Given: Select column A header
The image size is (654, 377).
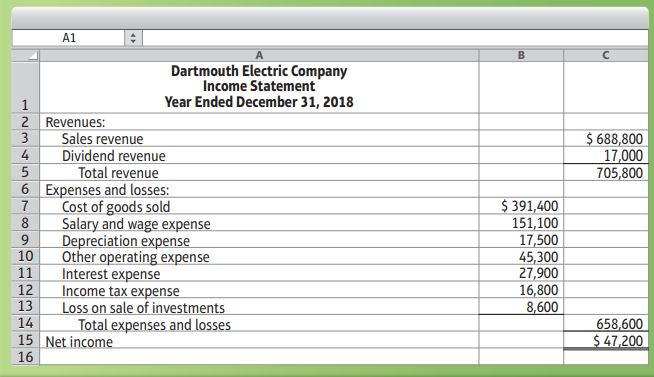Looking at the screenshot, I should click(259, 55).
